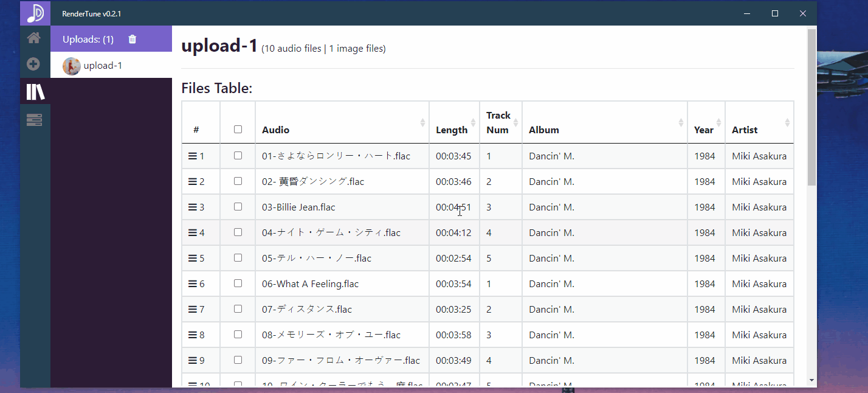
Task: Grab the drag handle for row 3
Action: tap(192, 207)
